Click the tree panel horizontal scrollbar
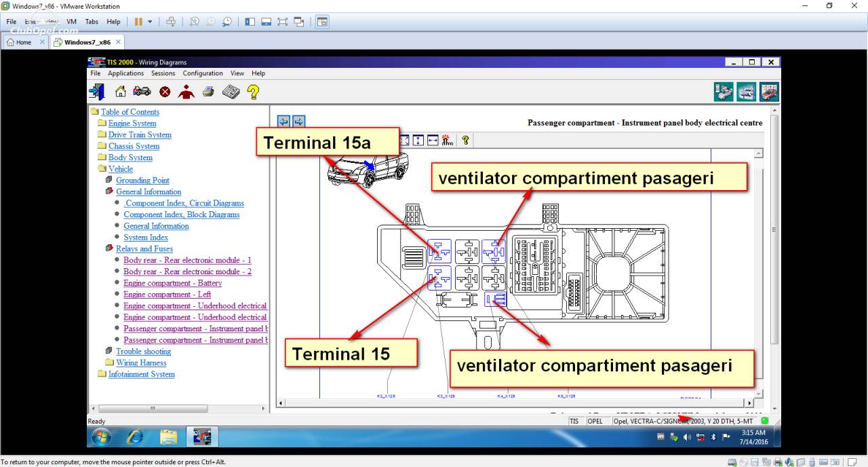The height and width of the screenshot is (467, 868). click(152, 408)
